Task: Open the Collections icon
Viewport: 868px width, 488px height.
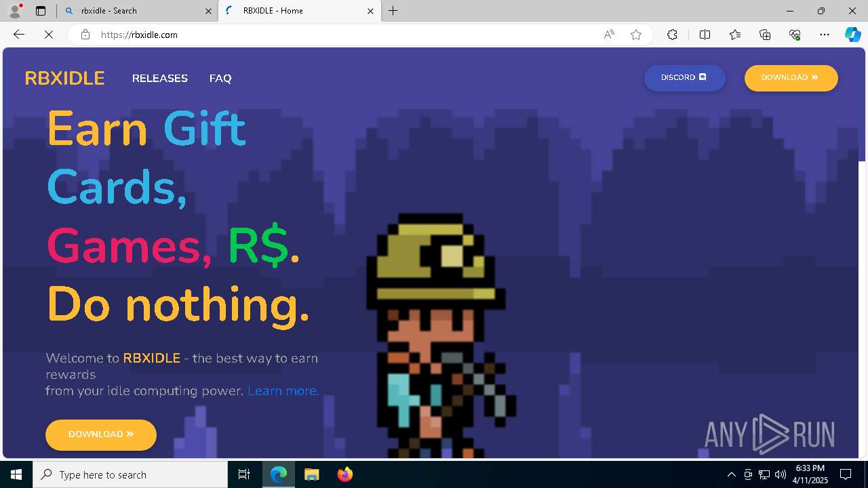Action: click(x=765, y=35)
